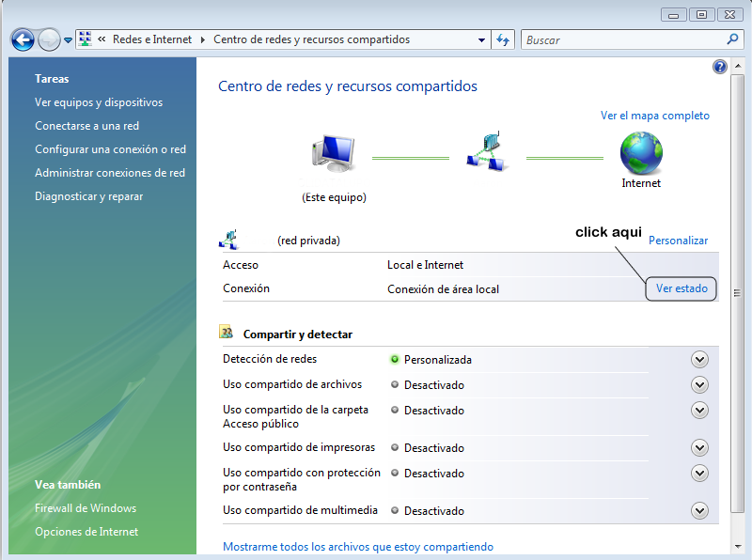This screenshot has width=752, height=560.
Task: Click 'Ver el mapa completo' link
Action: pos(654,116)
